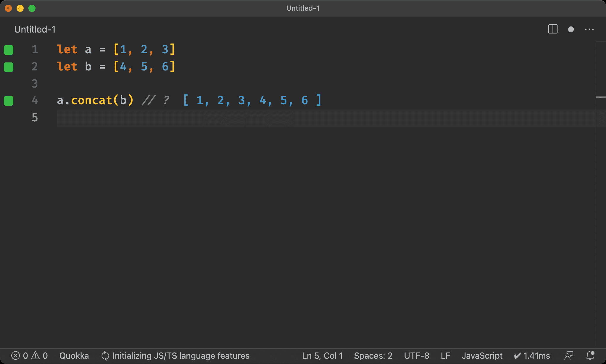The image size is (606, 364).
Task: Select the Untitled-1 editor tab
Action: [35, 29]
